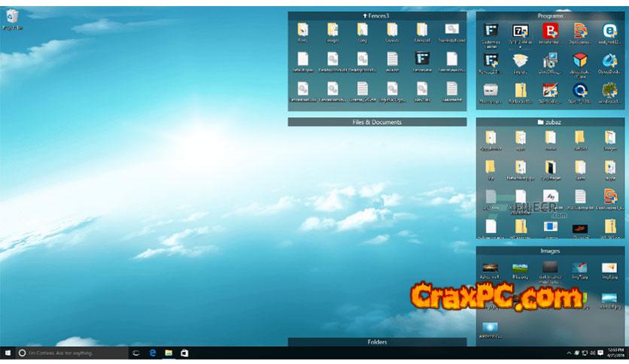Screen dimensions: 629x364
Task: Open the blue Q icon in Programs
Action: click(x=579, y=90)
